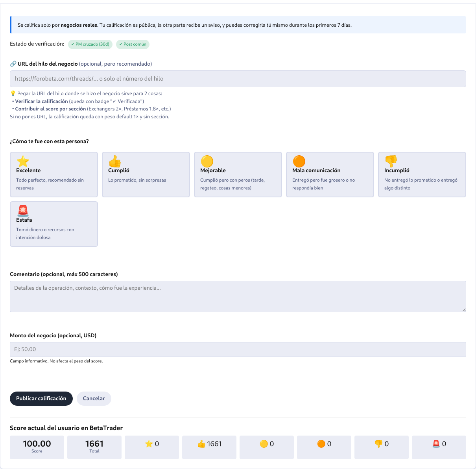This screenshot has height=469, width=476.
Task: Click the thread URL input field
Action: click(238, 79)
